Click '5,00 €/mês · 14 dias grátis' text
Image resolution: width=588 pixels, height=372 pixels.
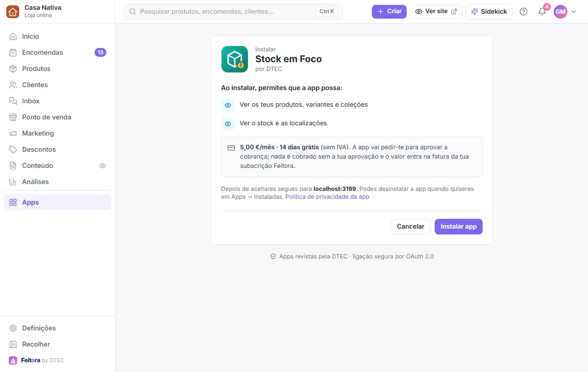279,147
